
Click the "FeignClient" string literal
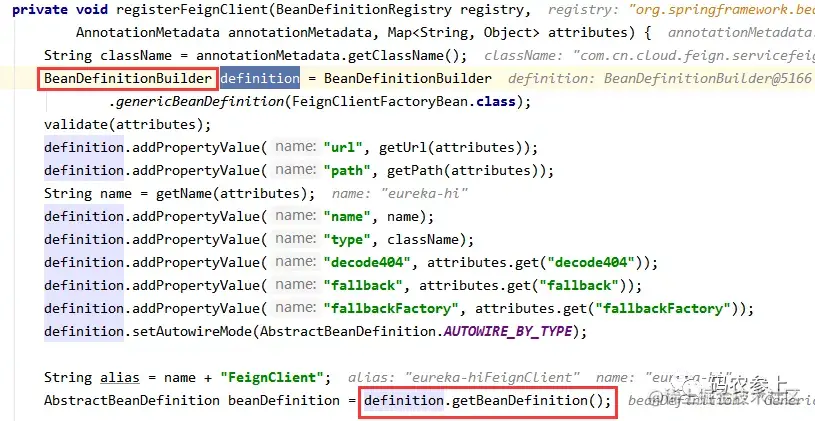[x=271, y=377]
